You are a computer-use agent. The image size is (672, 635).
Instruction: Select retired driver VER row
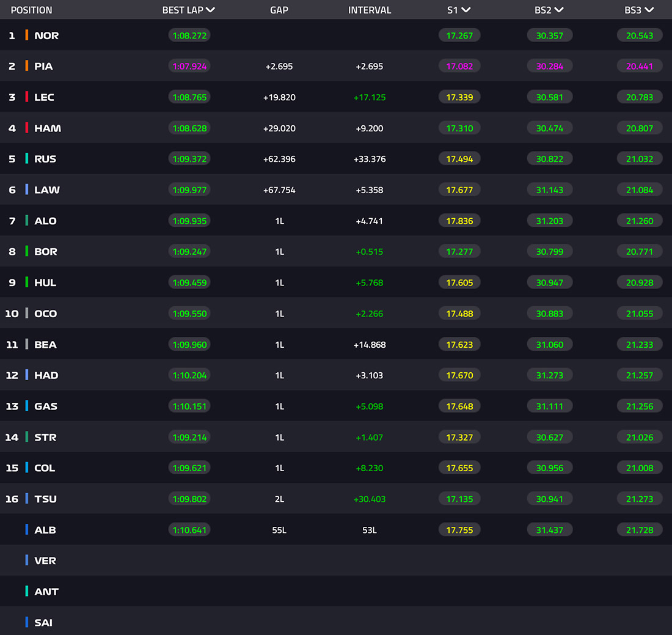(336, 560)
